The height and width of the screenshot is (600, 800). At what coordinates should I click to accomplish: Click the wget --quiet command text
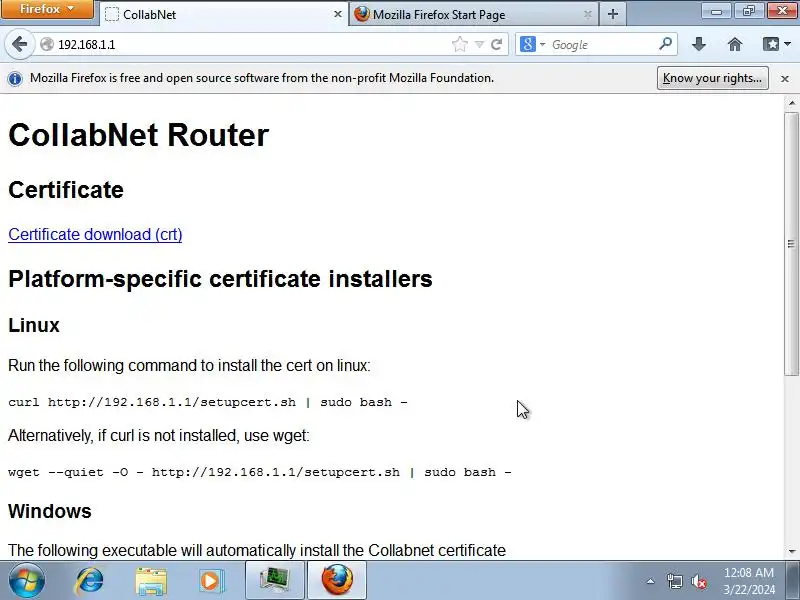click(x=260, y=472)
